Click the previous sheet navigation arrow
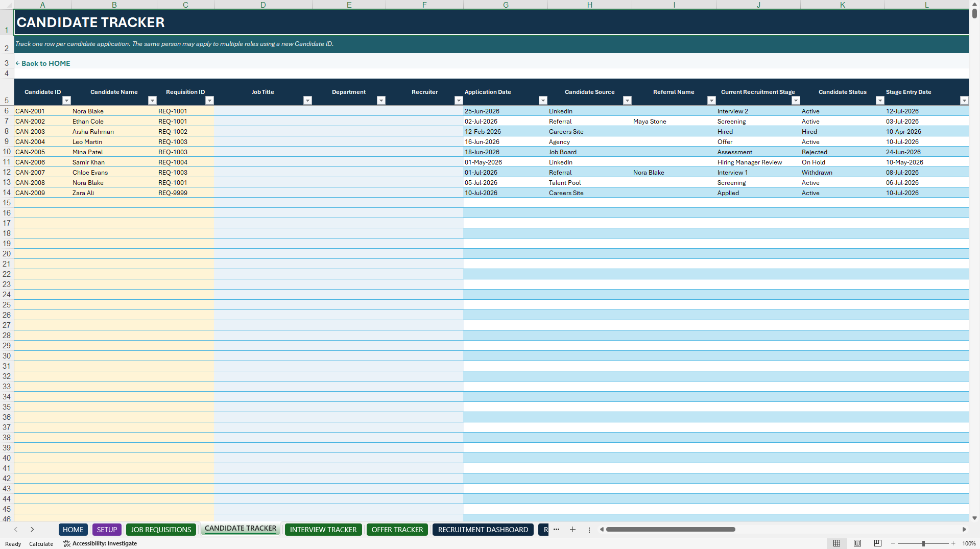 [x=16, y=530]
